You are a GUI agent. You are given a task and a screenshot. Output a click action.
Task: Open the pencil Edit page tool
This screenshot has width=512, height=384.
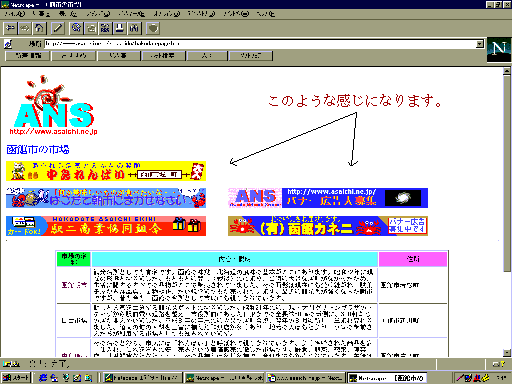pyautogui.click(x=58, y=28)
